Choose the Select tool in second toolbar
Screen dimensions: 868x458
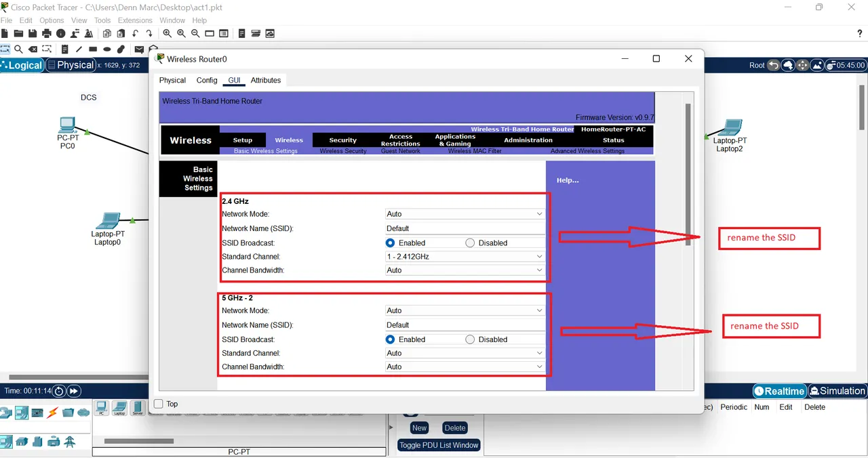click(5, 49)
